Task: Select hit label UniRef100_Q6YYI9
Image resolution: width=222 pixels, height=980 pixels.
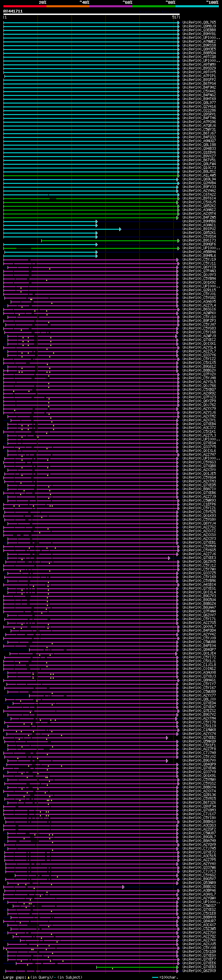Action: tap(199, 267)
